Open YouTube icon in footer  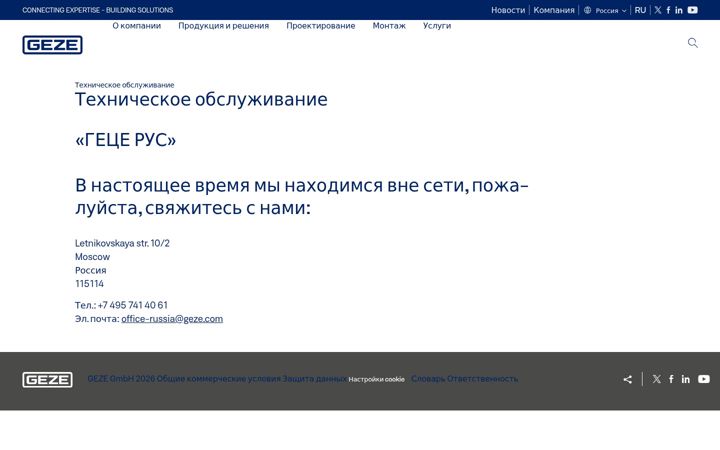click(x=704, y=379)
